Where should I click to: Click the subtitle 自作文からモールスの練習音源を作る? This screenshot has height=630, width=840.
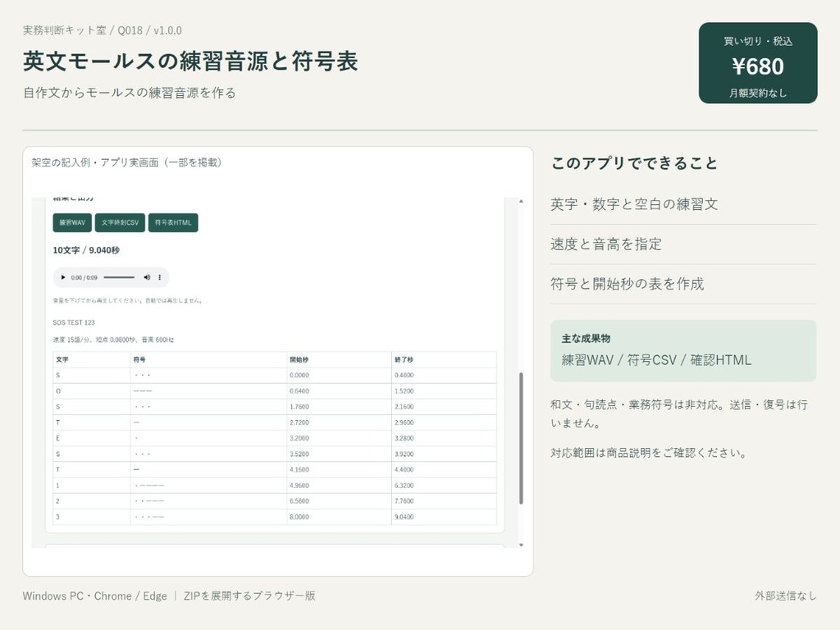[x=129, y=93]
